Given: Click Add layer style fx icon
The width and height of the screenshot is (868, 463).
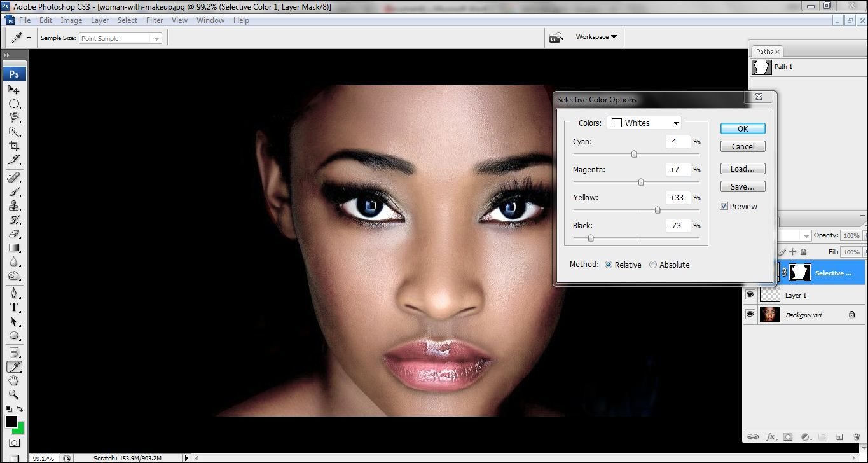Looking at the screenshot, I should [x=770, y=437].
